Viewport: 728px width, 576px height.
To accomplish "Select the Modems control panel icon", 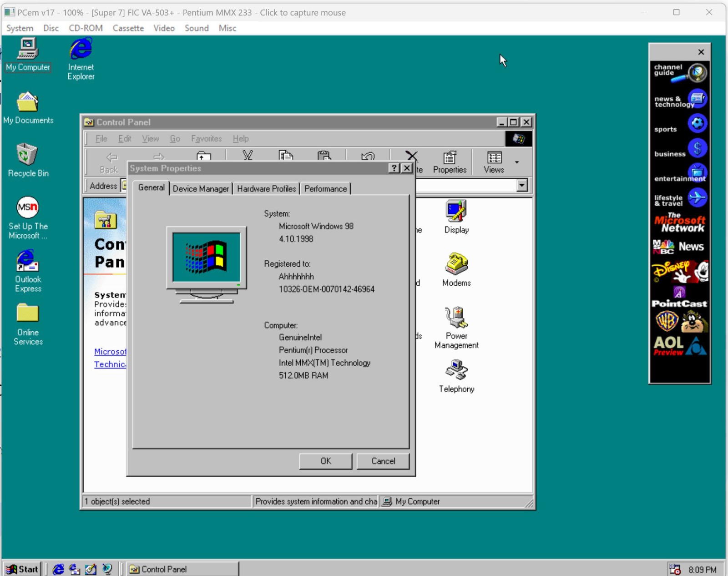I will pyautogui.click(x=456, y=270).
